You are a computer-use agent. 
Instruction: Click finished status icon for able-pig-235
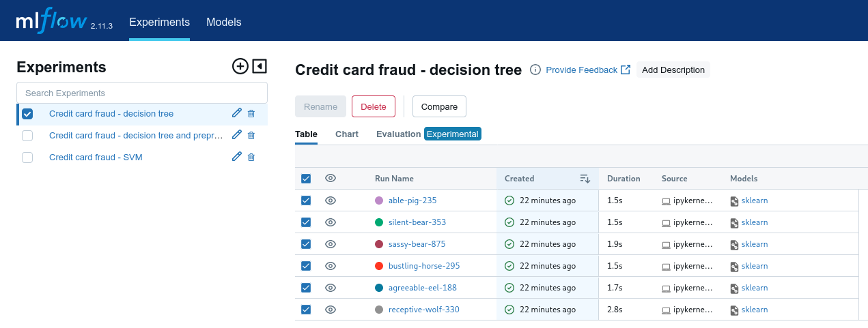(x=509, y=200)
